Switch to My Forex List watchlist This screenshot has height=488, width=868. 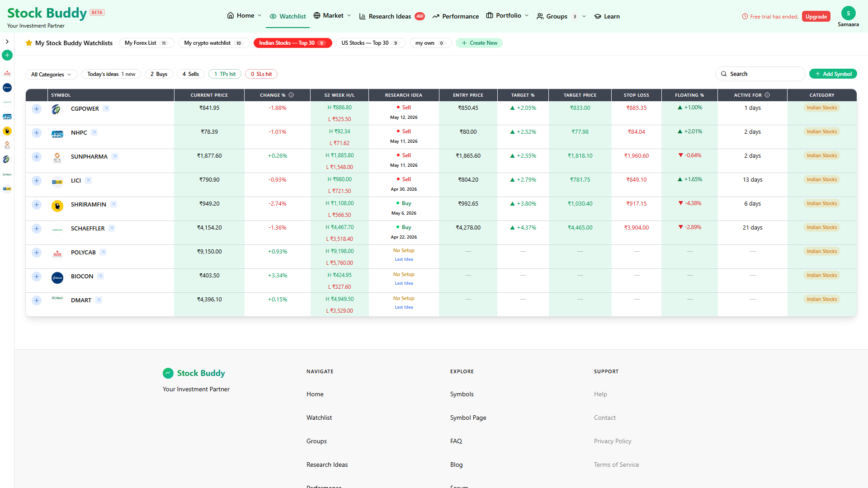(x=146, y=43)
